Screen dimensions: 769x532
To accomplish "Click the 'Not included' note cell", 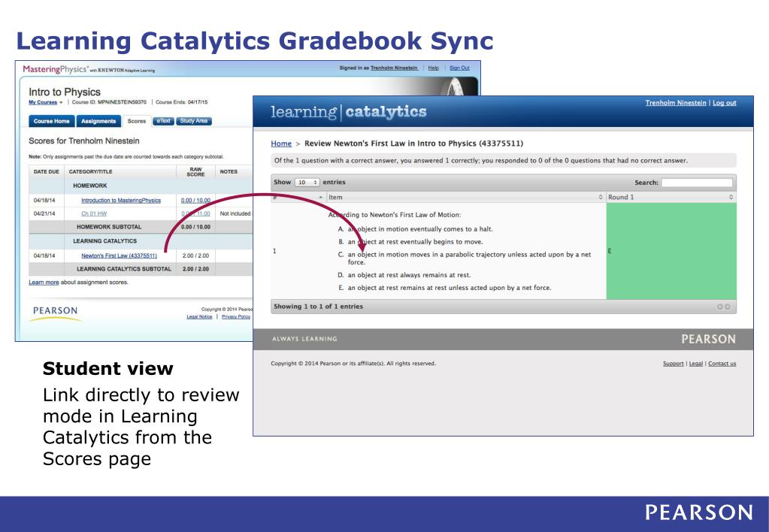I will (x=235, y=214).
